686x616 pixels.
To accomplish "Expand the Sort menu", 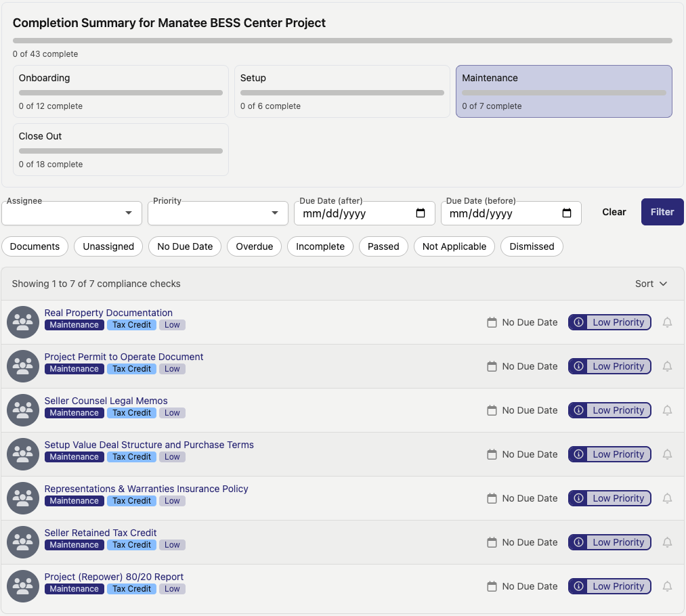I will tap(651, 284).
